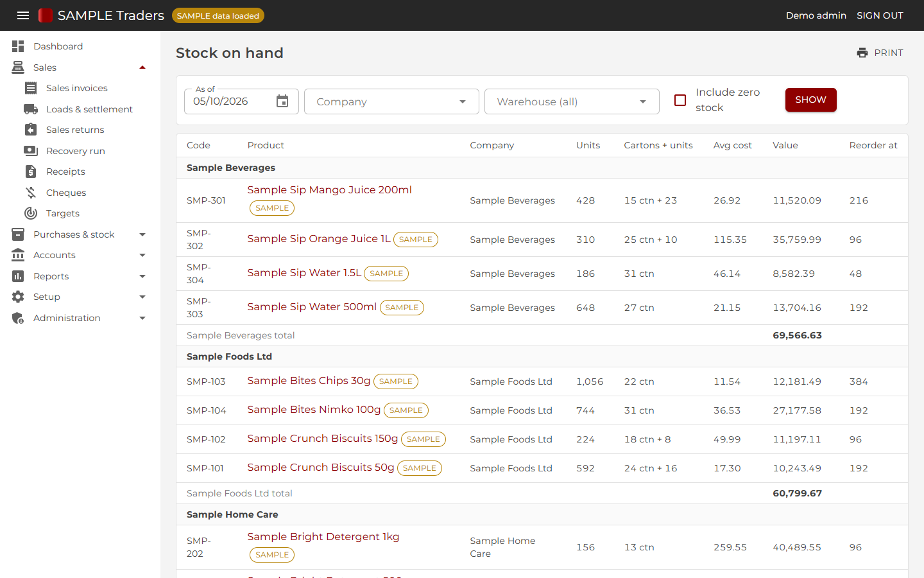Collapse the Sales menu arrow
Viewport: 924px width, 578px height.
142,67
